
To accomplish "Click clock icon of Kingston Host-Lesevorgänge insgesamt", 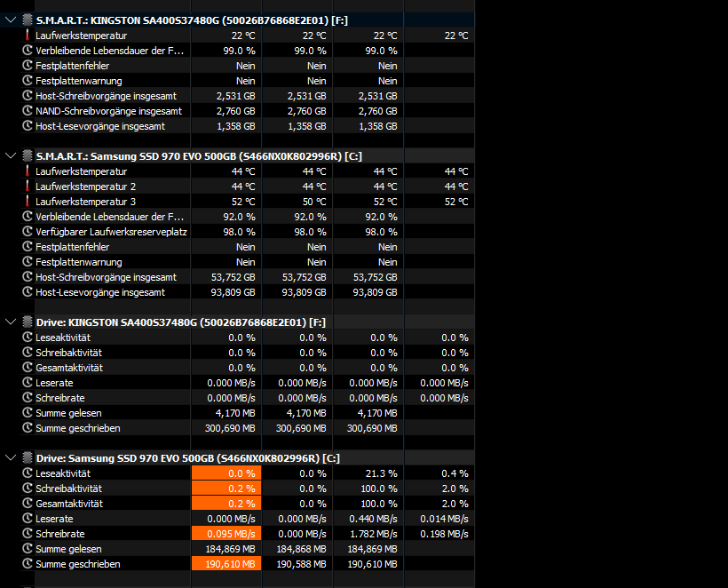I will tap(28, 126).
